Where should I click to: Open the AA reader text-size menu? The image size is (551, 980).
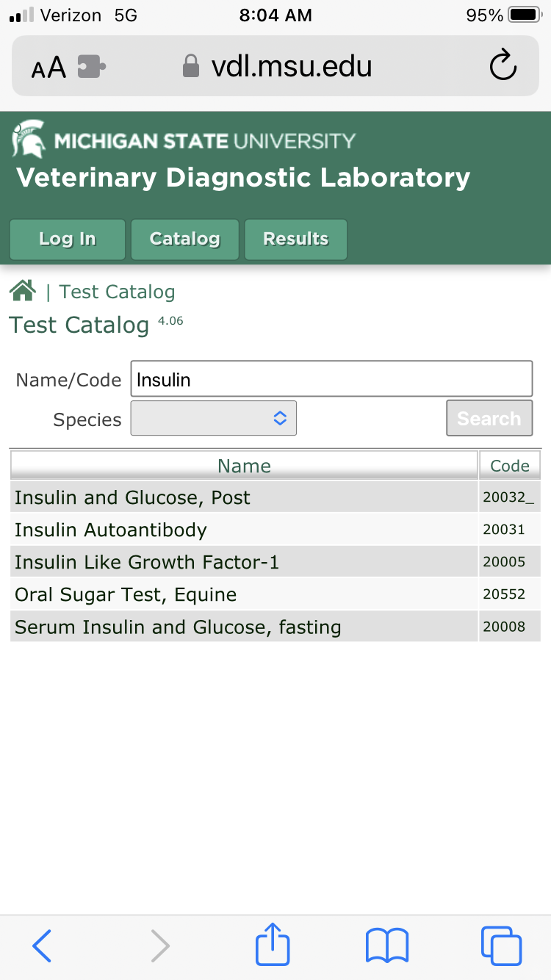point(48,68)
